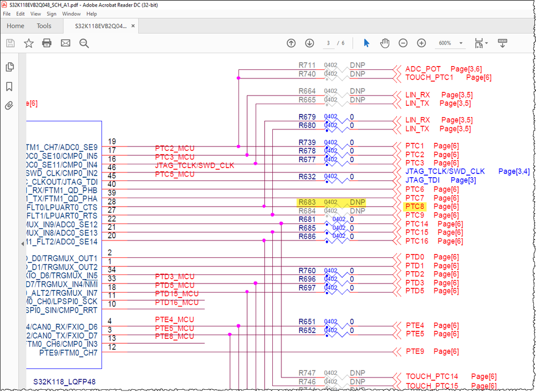The height and width of the screenshot is (392, 536).
Task: Open the Find text magnifier tool
Action: point(84,43)
